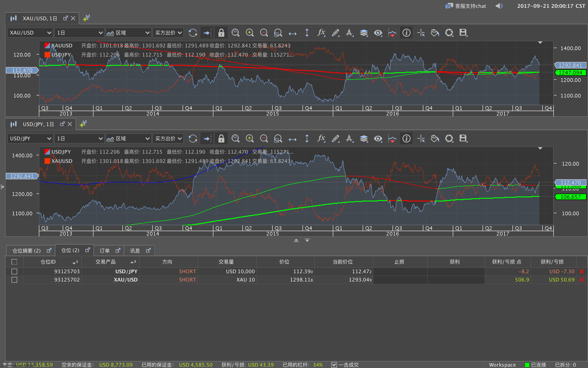Viewport: 588px width, 368px height.
Task: Open fx indicators on USD/JPY chart
Action: (321, 138)
